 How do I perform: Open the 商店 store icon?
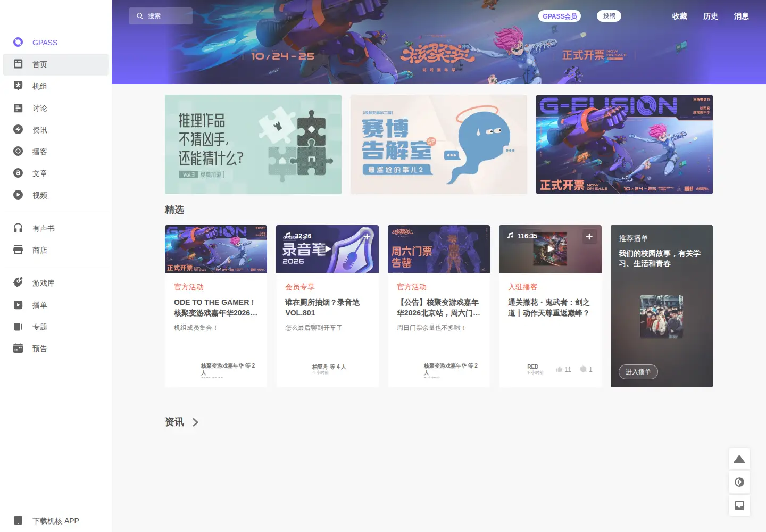tap(18, 250)
